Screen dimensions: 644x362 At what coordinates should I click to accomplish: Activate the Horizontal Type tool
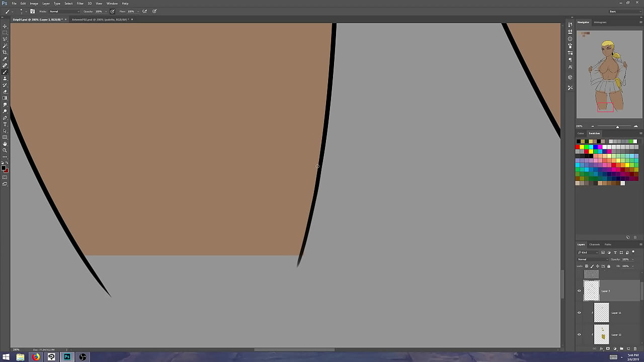click(5, 124)
